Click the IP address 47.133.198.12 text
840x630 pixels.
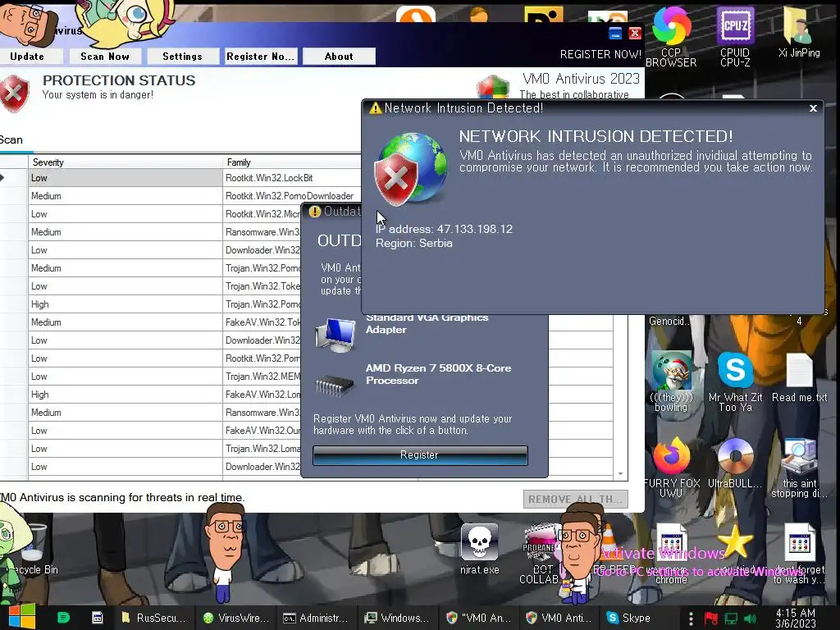coord(444,229)
